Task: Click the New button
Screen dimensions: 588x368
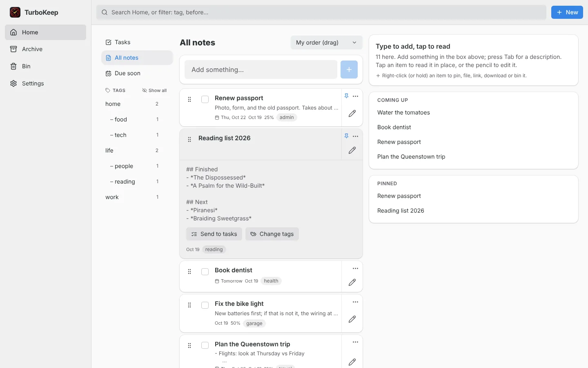Action: [x=567, y=12]
